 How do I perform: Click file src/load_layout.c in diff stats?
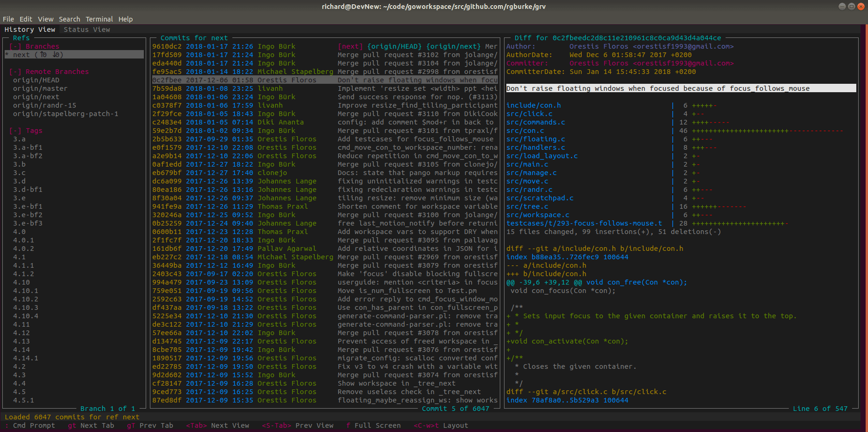coord(542,156)
